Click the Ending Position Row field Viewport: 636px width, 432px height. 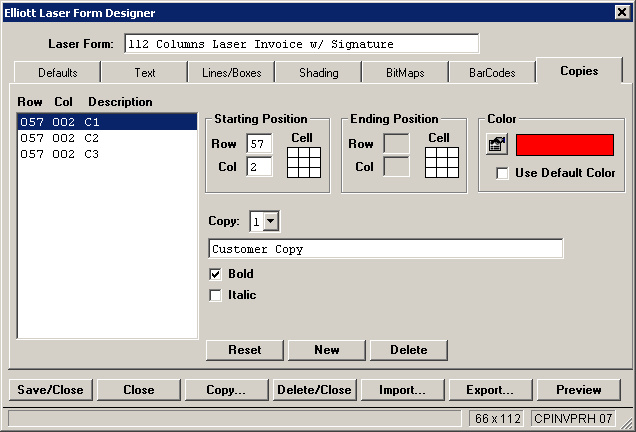[x=396, y=144]
